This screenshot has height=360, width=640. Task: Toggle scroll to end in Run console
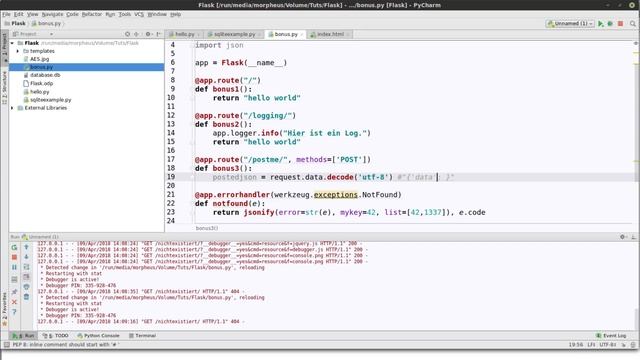(26, 277)
